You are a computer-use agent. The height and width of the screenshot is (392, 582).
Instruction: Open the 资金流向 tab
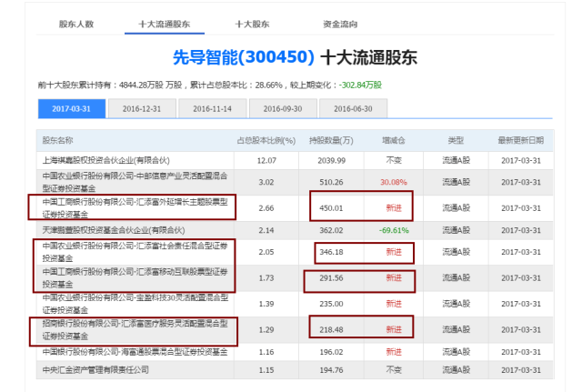tap(340, 25)
